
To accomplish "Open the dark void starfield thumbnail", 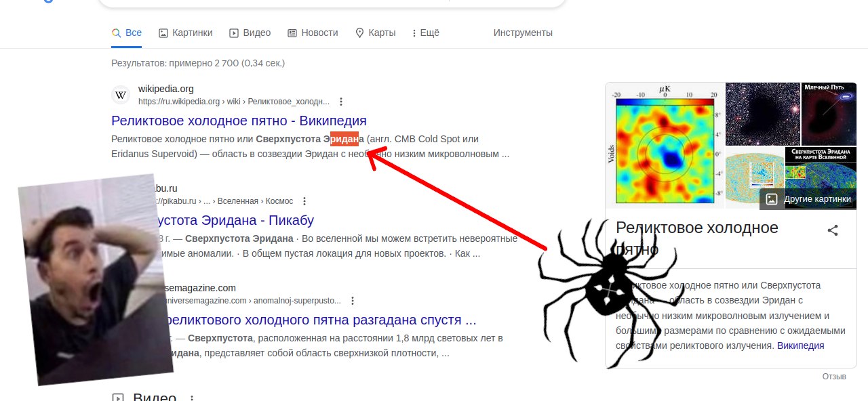I will coord(763,114).
